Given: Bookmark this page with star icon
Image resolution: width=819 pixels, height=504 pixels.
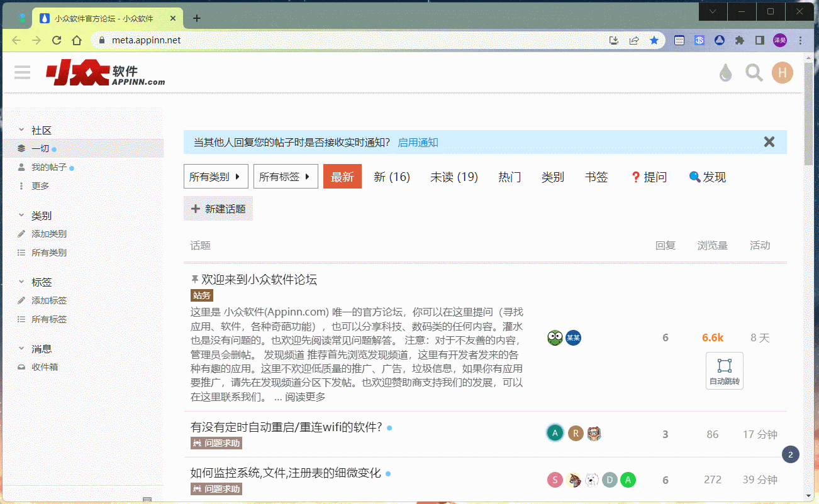Looking at the screenshot, I should (654, 40).
